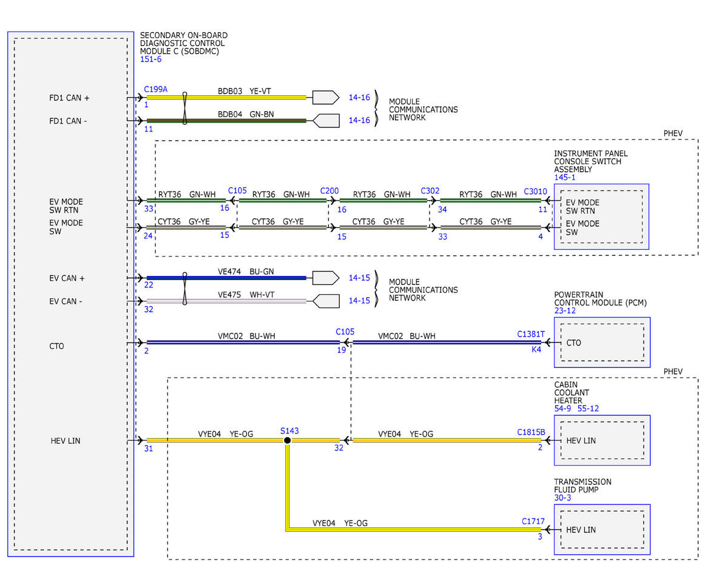Viewport: 728px width, 562px height.
Task: Click connector label C3010
Action: (535, 191)
